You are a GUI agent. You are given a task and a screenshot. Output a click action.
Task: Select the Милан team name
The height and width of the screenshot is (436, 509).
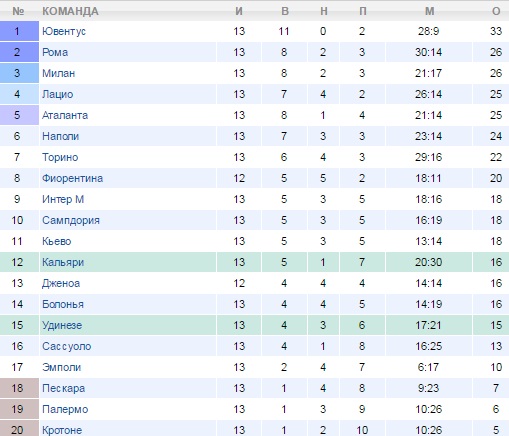pyautogui.click(x=58, y=73)
